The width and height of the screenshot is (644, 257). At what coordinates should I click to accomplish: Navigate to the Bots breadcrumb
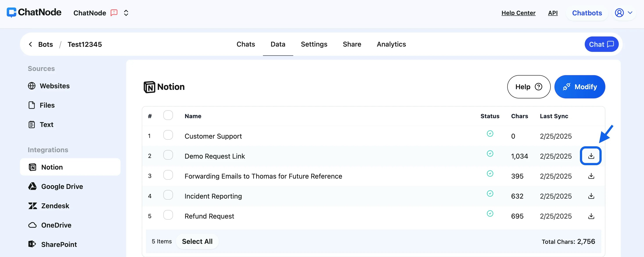tap(45, 44)
